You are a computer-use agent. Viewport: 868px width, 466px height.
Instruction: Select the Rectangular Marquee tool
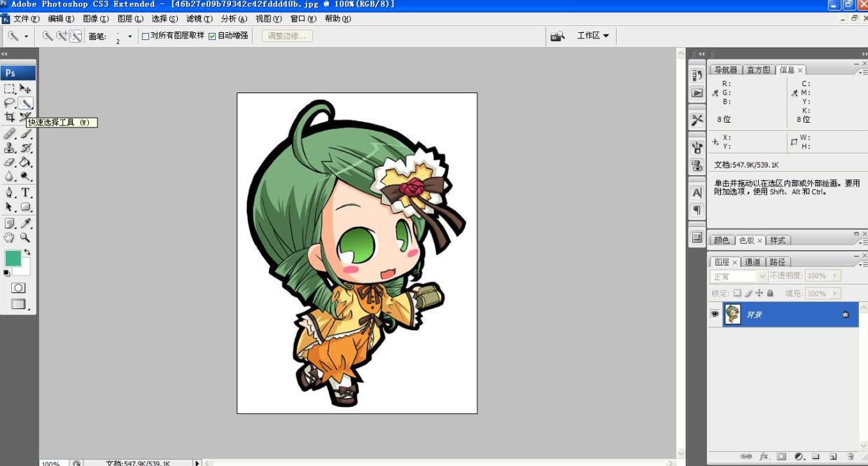coord(10,89)
